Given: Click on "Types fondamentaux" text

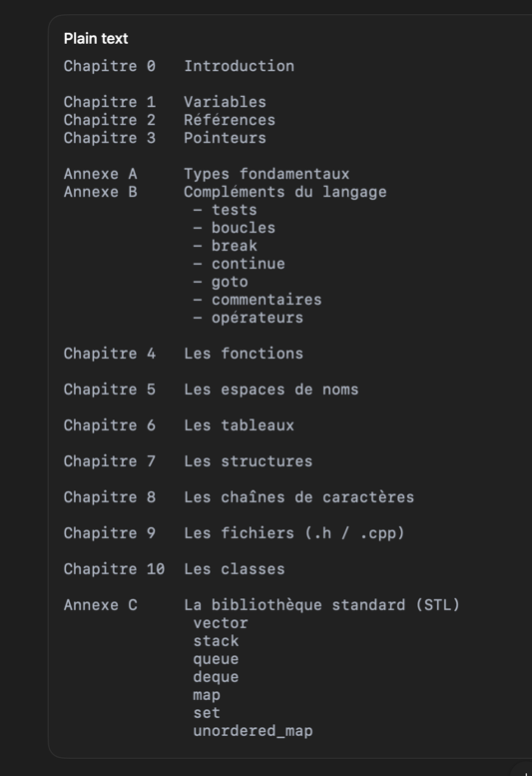Looking at the screenshot, I should point(266,174).
